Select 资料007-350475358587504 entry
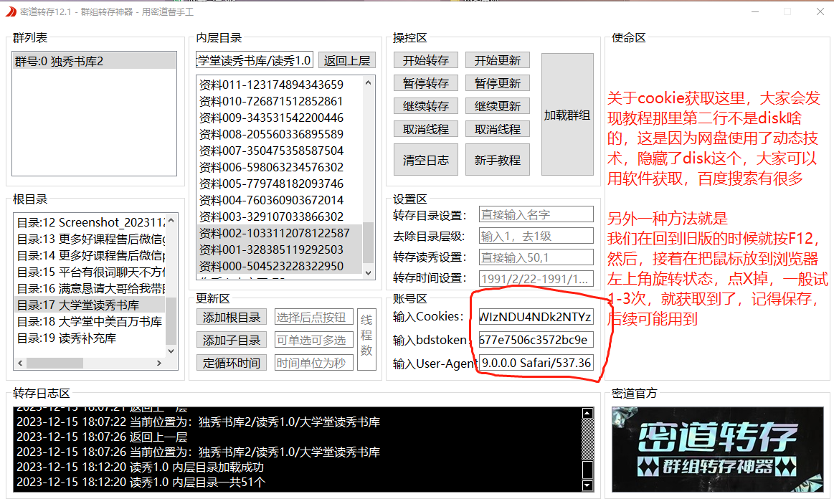Viewport: 834px width, 504px height. click(x=280, y=151)
